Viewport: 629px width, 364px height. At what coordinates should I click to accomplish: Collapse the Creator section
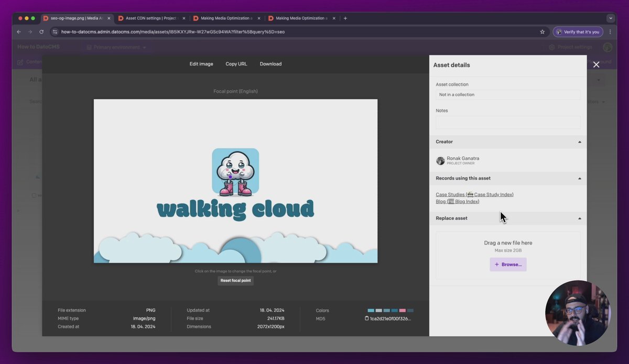[x=579, y=142]
